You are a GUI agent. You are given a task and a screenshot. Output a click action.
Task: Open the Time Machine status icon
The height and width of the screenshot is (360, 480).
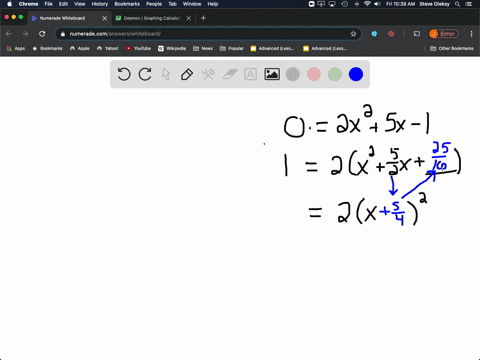[x=345, y=4]
